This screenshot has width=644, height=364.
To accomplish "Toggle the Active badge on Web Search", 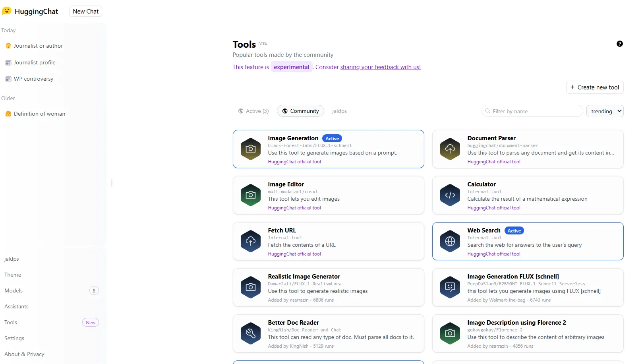I will [x=514, y=231].
